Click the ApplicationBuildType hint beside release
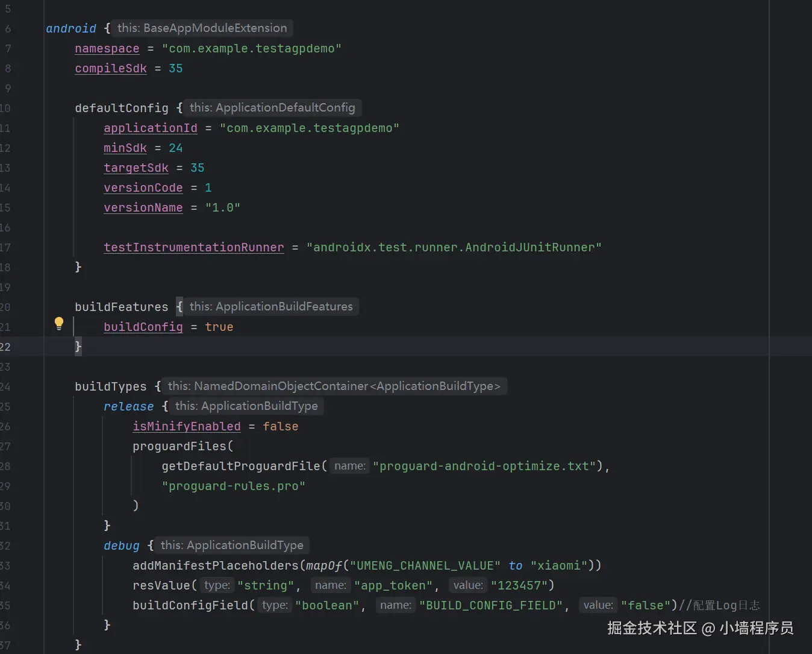812x654 pixels. [246, 406]
